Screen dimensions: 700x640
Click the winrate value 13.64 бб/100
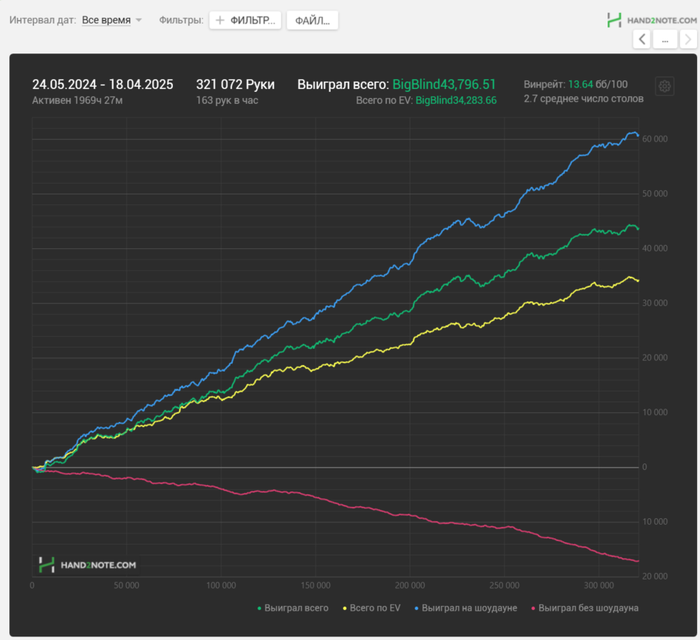coord(598,84)
